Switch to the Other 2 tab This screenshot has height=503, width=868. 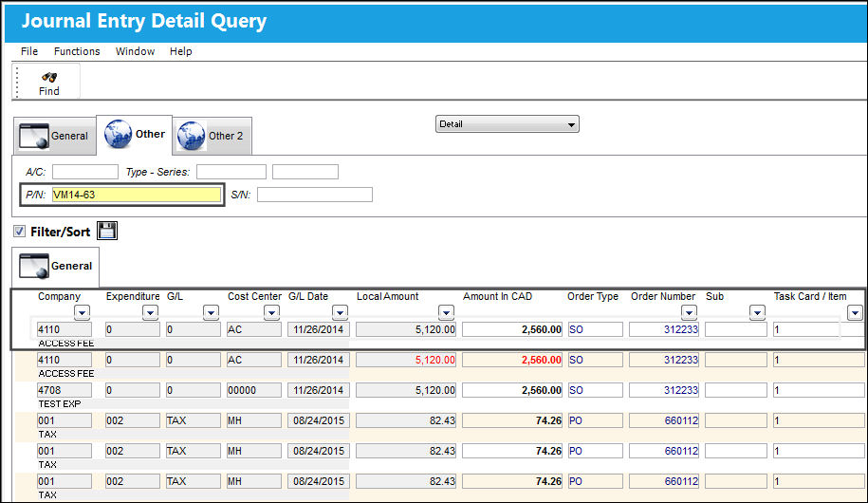click(x=212, y=137)
